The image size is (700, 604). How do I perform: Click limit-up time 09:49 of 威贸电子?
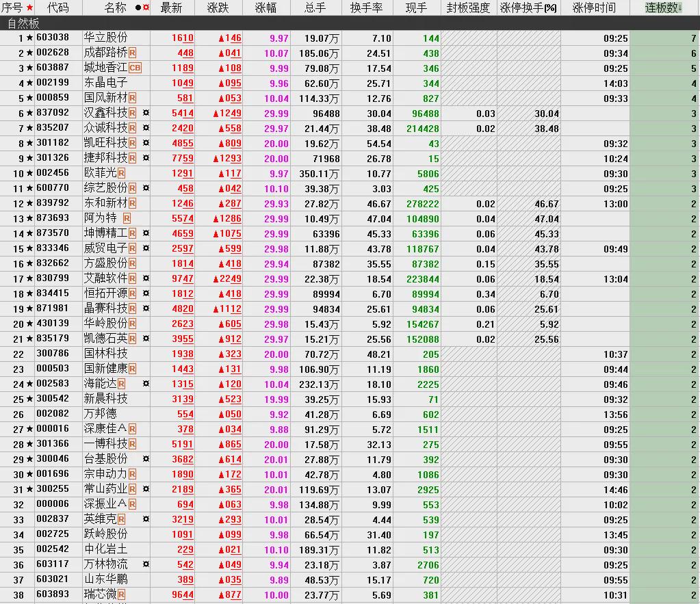616,249
